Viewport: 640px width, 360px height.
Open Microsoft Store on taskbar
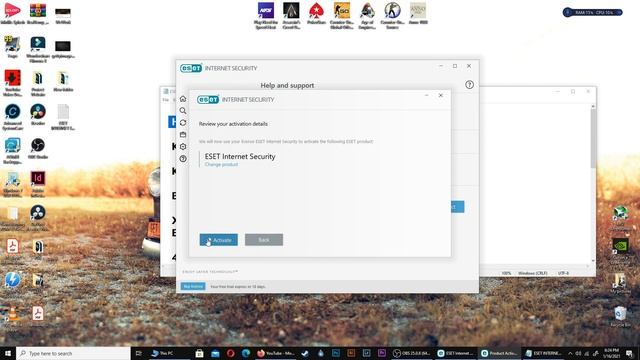coord(199,353)
